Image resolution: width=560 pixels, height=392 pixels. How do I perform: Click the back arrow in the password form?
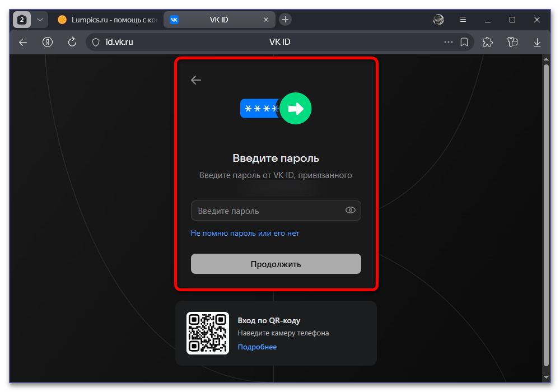tap(195, 80)
